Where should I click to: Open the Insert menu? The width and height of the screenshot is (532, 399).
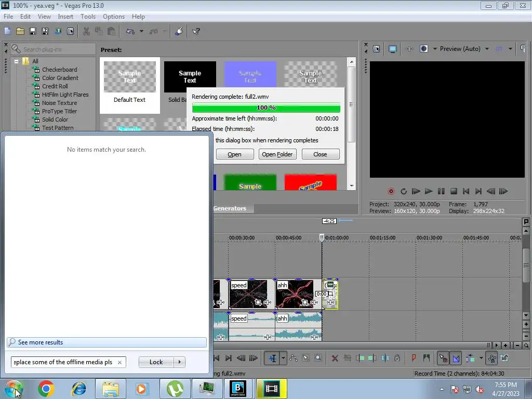65,17
